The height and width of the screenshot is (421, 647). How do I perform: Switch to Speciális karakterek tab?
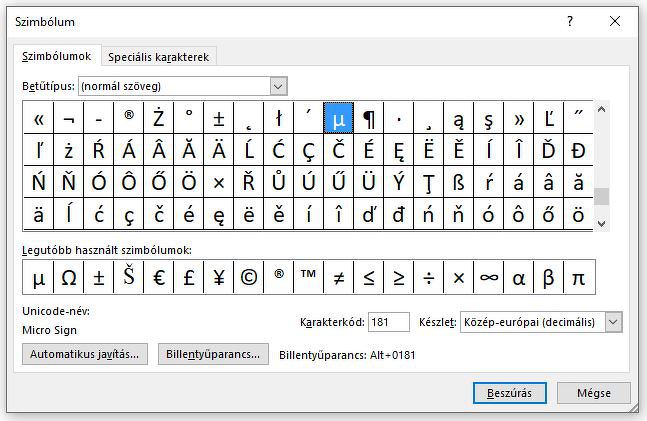point(159,57)
